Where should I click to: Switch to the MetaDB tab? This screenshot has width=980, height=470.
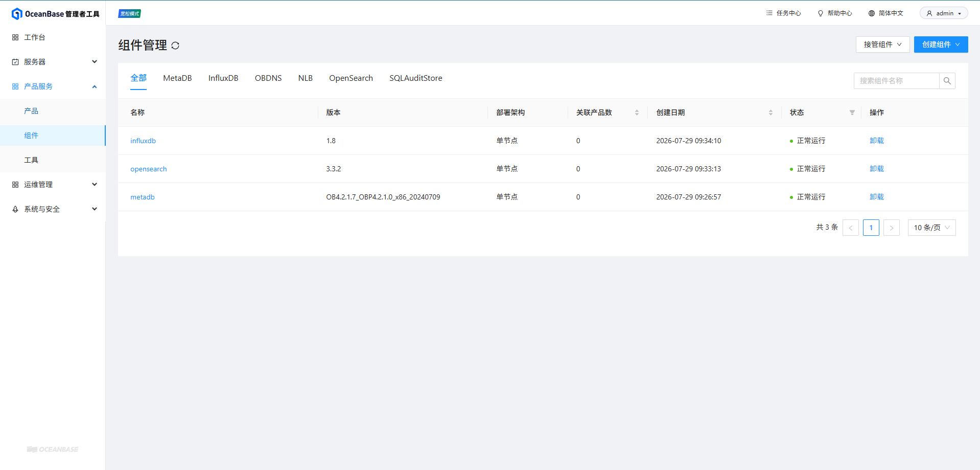[177, 78]
